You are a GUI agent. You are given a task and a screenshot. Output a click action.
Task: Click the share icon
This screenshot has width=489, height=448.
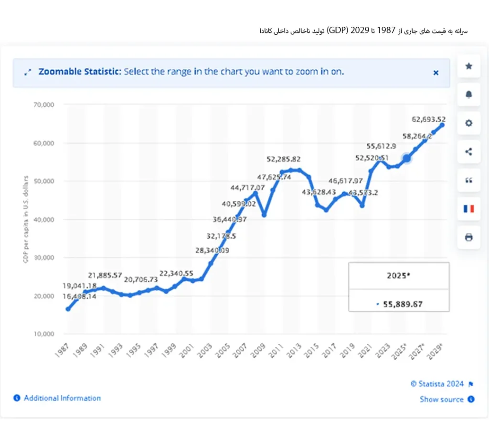tap(468, 152)
